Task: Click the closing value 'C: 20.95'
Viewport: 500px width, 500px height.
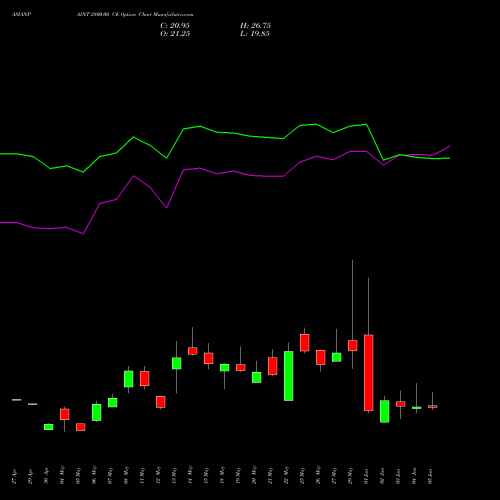Action: click(x=175, y=26)
